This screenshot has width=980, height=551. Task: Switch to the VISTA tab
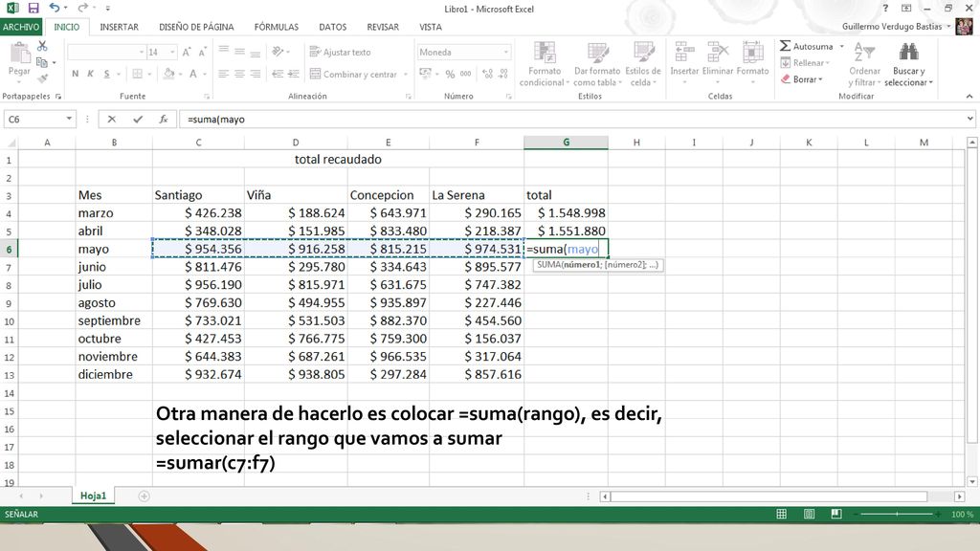431,27
